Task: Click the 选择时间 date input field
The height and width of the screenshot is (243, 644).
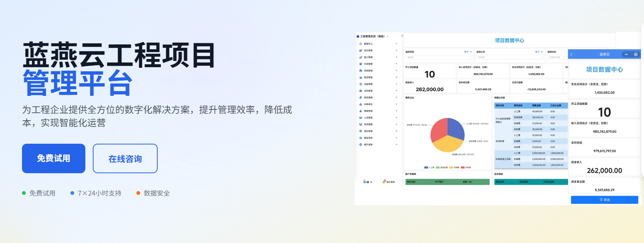Action: tap(557, 57)
